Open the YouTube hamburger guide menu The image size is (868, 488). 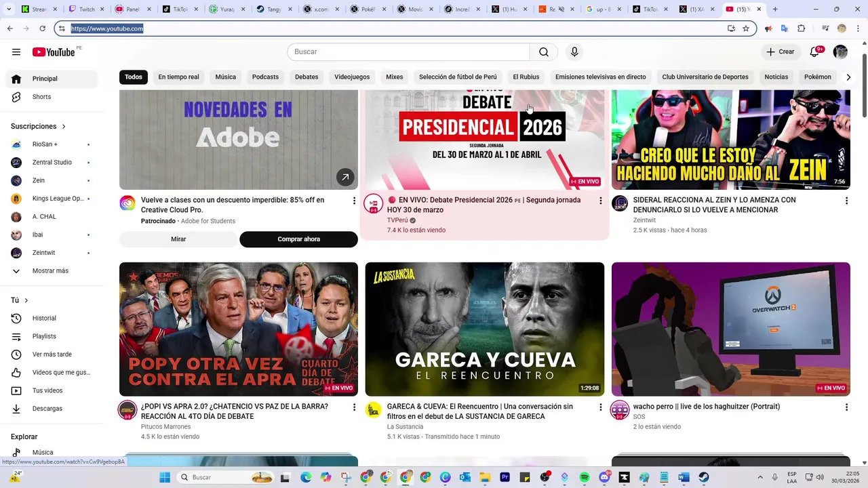tap(16, 52)
